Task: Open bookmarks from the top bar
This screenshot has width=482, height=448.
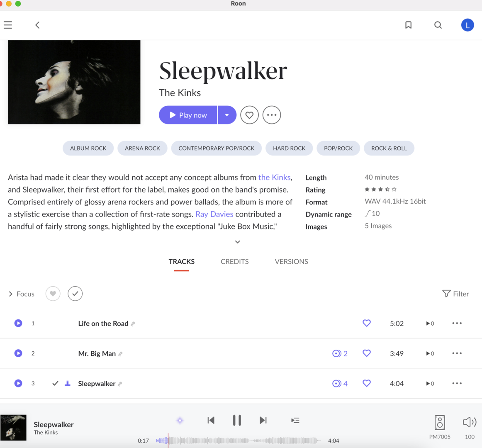Action: [408, 25]
